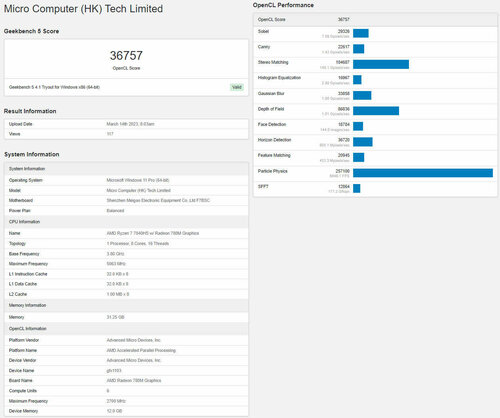Select the Histogram Equalization benchmark label

(279, 78)
